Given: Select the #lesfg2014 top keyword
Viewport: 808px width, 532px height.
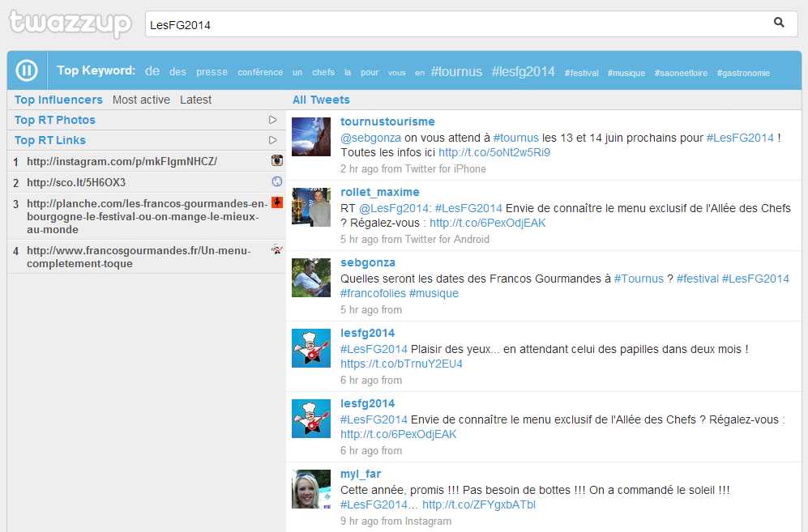Looking at the screenshot, I should [x=523, y=71].
